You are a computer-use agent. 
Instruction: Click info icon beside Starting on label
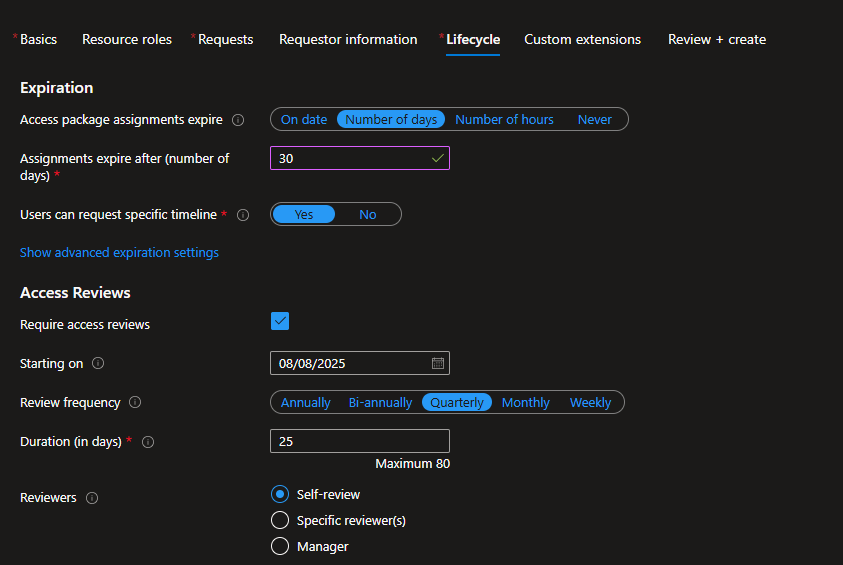coord(98,364)
